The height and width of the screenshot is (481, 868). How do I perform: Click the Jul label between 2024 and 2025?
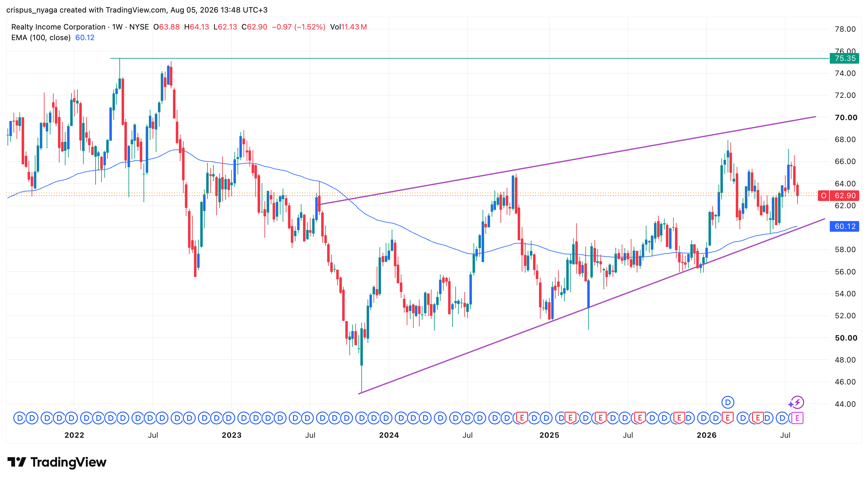click(x=467, y=435)
